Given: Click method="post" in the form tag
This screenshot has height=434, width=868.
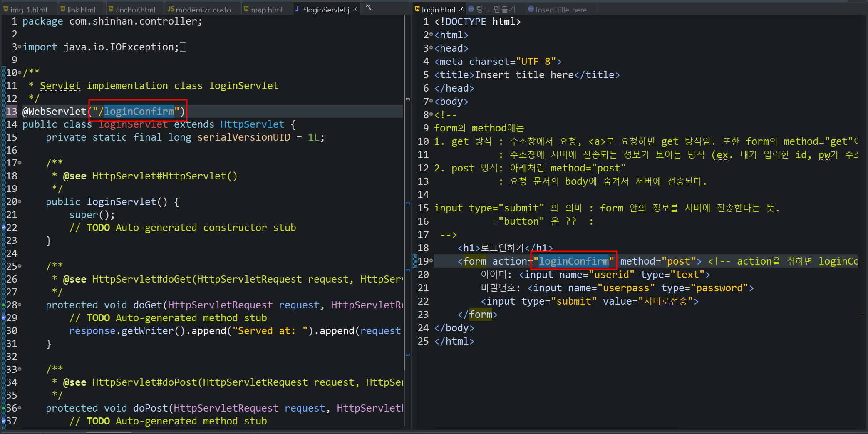Looking at the screenshot, I should pos(657,261).
